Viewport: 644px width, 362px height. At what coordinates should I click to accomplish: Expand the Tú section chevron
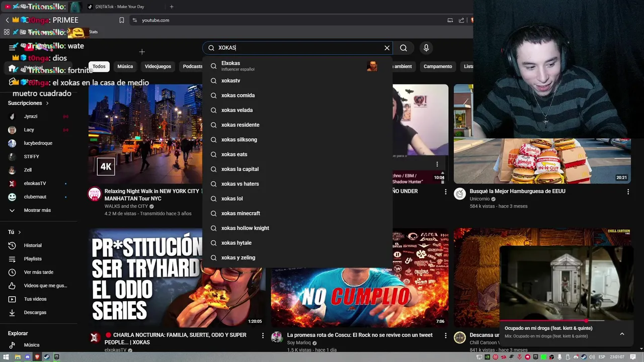(20, 232)
